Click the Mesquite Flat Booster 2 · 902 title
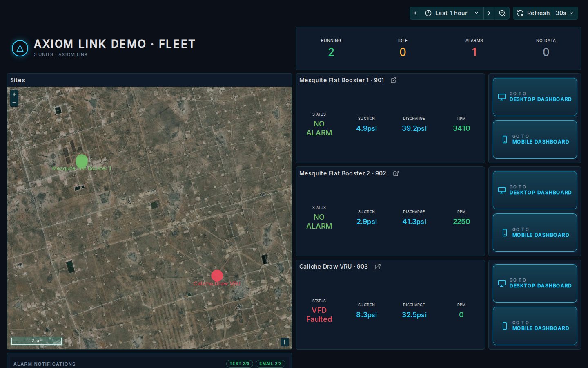588x368 pixels. [343, 173]
